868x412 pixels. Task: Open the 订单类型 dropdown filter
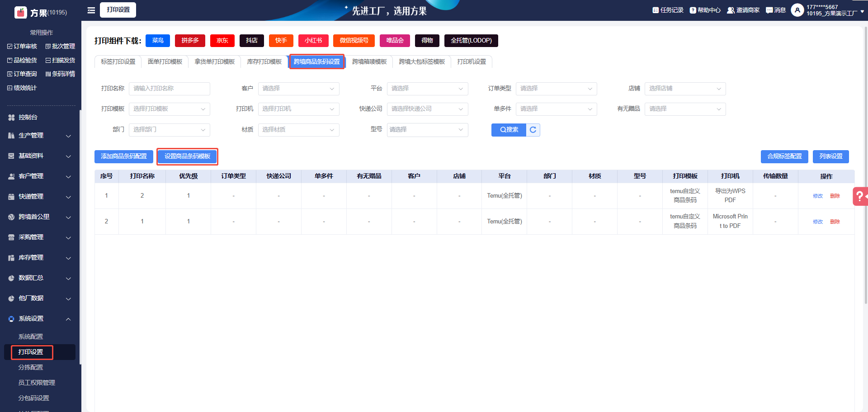pos(556,89)
